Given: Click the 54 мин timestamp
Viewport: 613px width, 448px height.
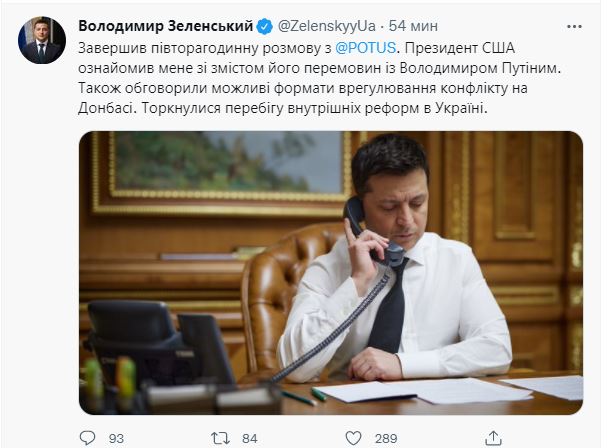Looking at the screenshot, I should pos(413,26).
